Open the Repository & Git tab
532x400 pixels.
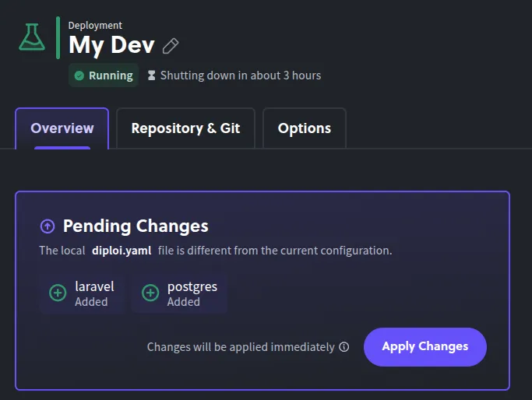tap(185, 128)
